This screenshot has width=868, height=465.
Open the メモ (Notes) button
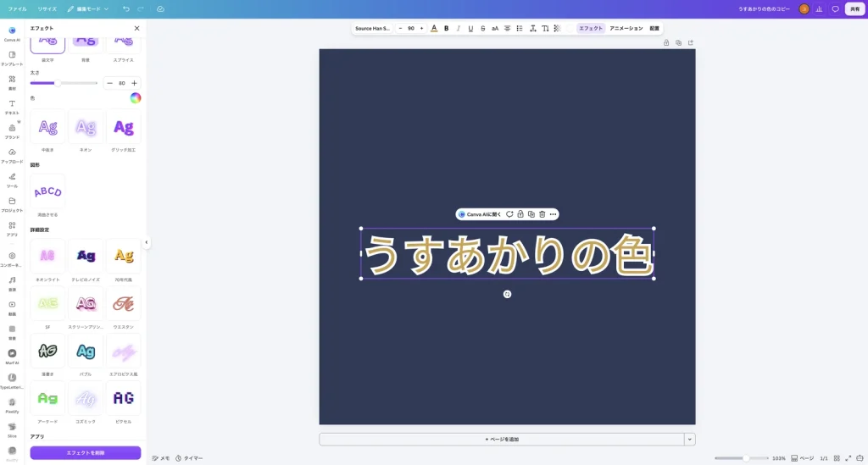click(x=161, y=458)
